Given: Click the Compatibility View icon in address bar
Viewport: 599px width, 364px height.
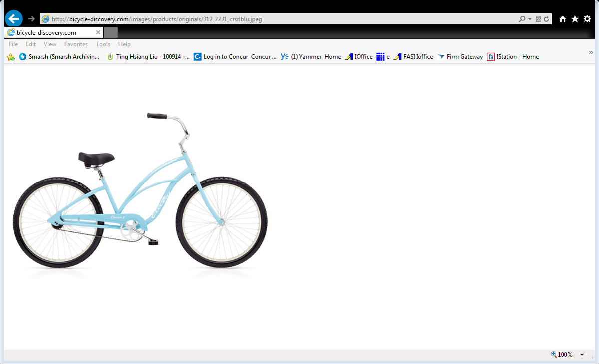Looking at the screenshot, I should [538, 18].
